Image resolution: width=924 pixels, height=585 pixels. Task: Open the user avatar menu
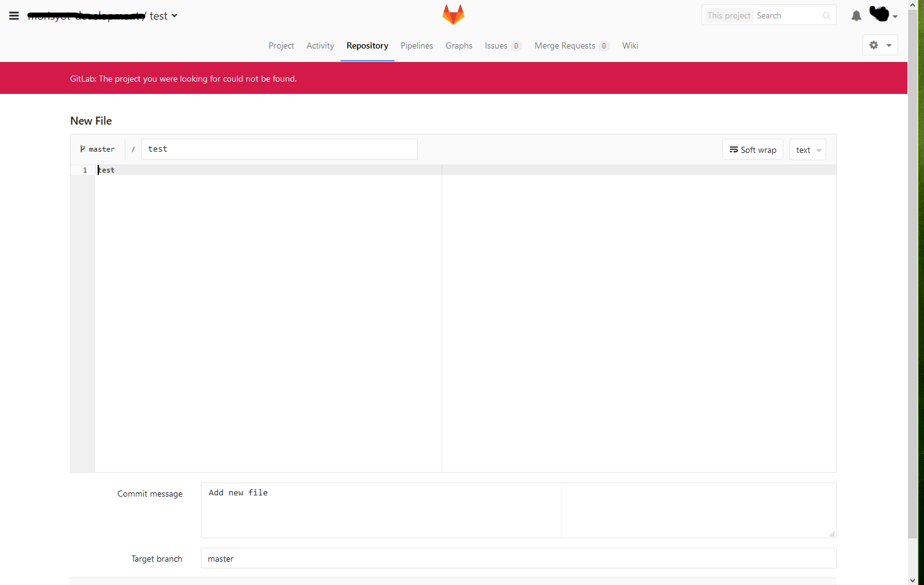879,14
